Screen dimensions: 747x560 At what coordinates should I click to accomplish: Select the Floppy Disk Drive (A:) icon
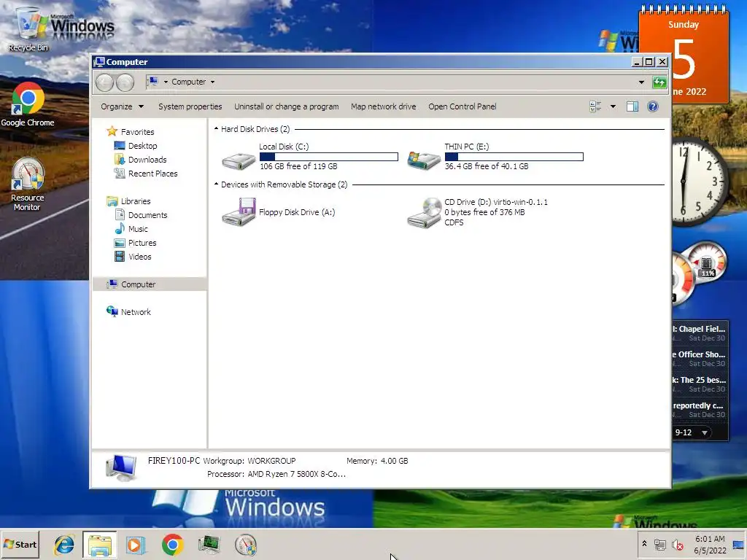[x=239, y=212]
